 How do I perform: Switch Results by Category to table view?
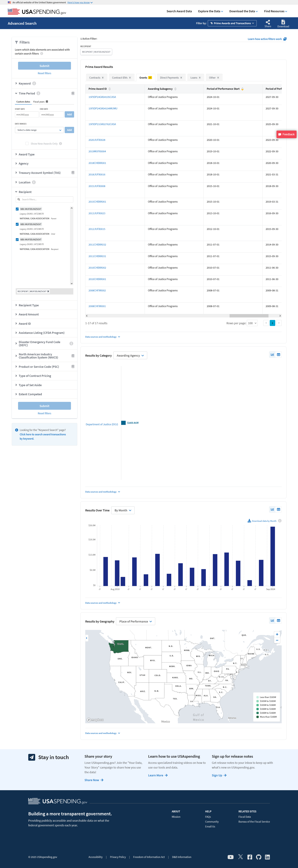[x=279, y=355]
